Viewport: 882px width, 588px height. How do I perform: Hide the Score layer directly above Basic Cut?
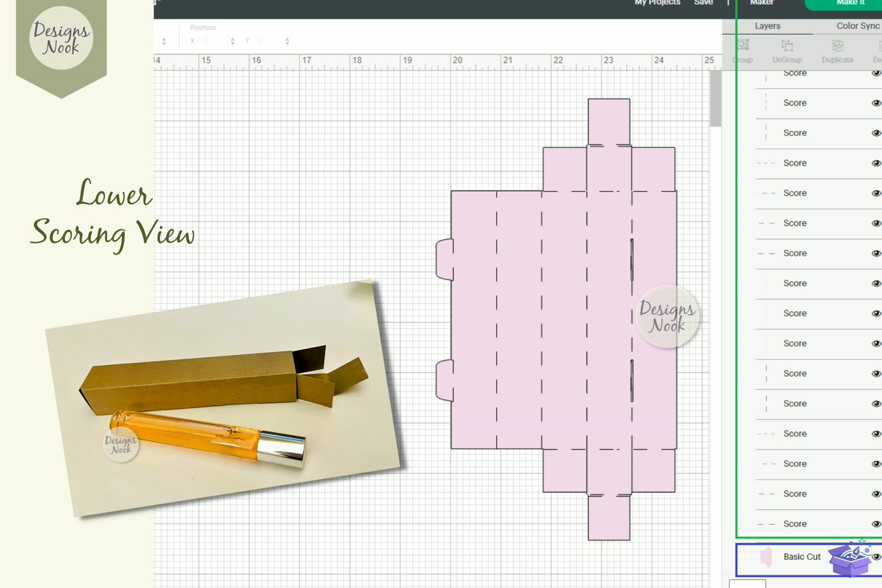tap(876, 524)
